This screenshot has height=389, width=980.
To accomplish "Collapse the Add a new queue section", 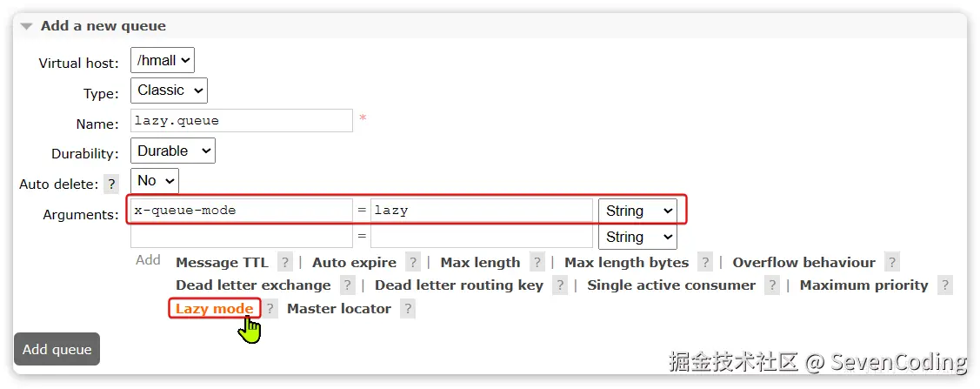I will pos(27,26).
